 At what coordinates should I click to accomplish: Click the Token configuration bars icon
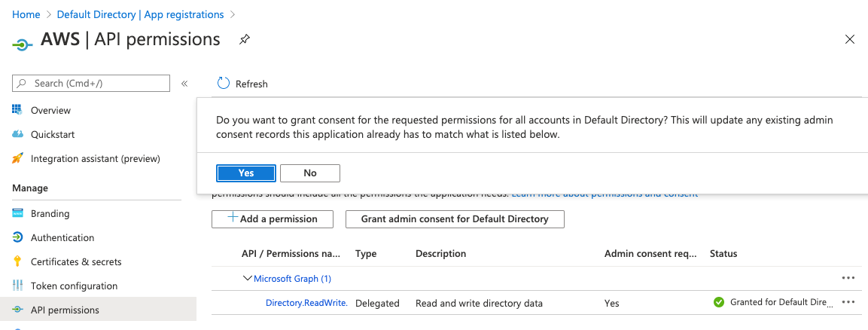tap(17, 286)
